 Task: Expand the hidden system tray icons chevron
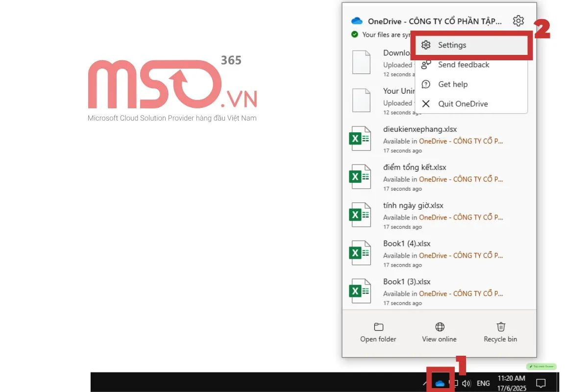click(x=425, y=383)
